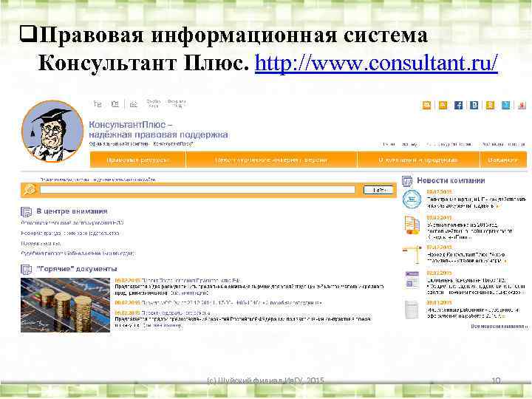Click the home icon above the site title
The height and width of the screenshot is (399, 532).
click(x=98, y=104)
